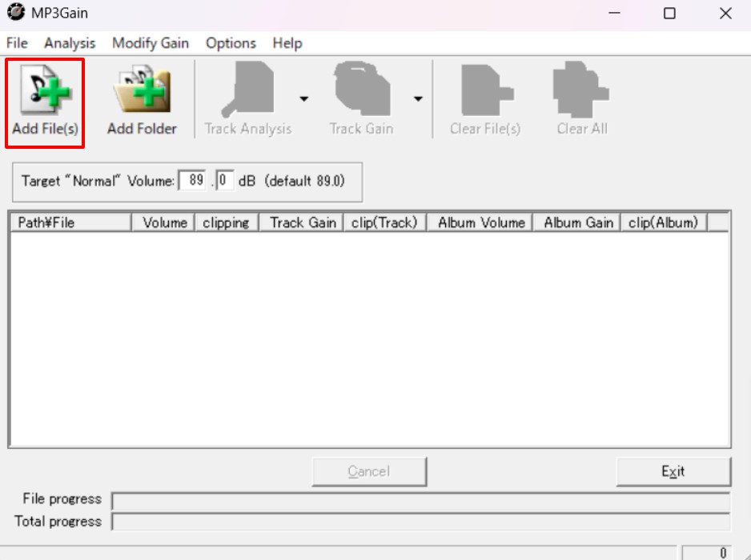
Task: Maximize the MP3Gain window
Action: point(669,13)
